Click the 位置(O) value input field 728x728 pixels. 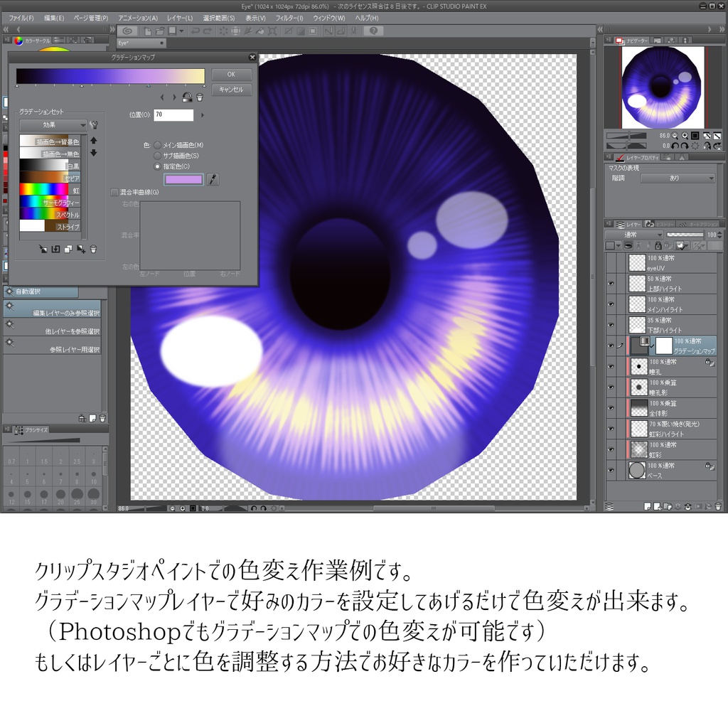coord(173,115)
